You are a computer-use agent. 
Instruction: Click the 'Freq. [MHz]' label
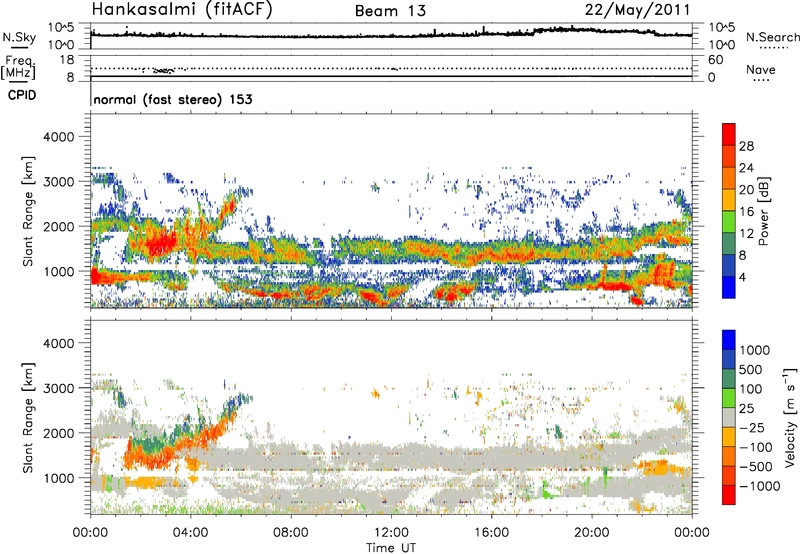tap(18, 67)
